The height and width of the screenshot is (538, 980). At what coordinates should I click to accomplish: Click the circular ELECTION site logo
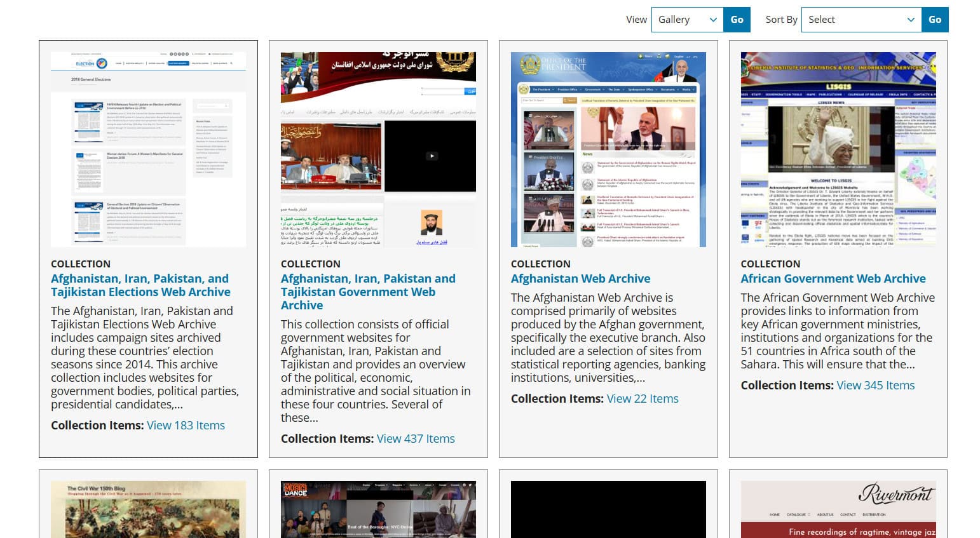pyautogui.click(x=102, y=64)
